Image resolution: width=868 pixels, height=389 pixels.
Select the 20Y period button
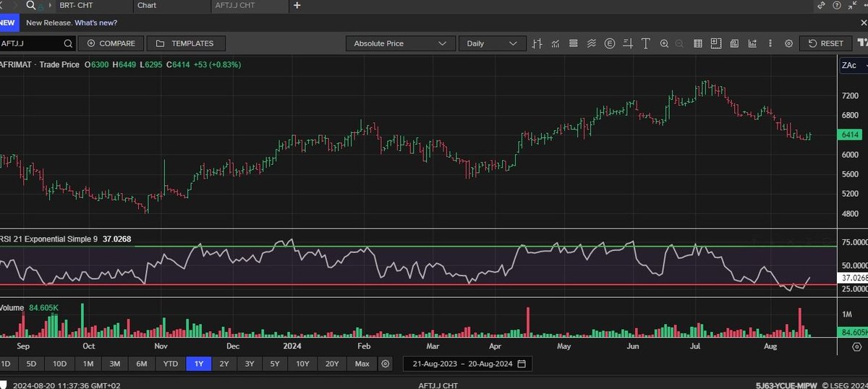(332, 363)
